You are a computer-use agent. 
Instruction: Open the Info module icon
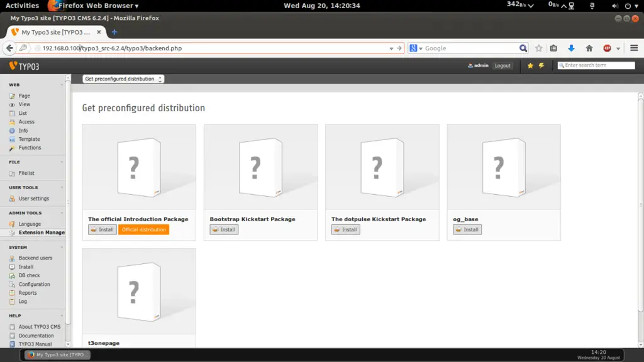[13, 131]
